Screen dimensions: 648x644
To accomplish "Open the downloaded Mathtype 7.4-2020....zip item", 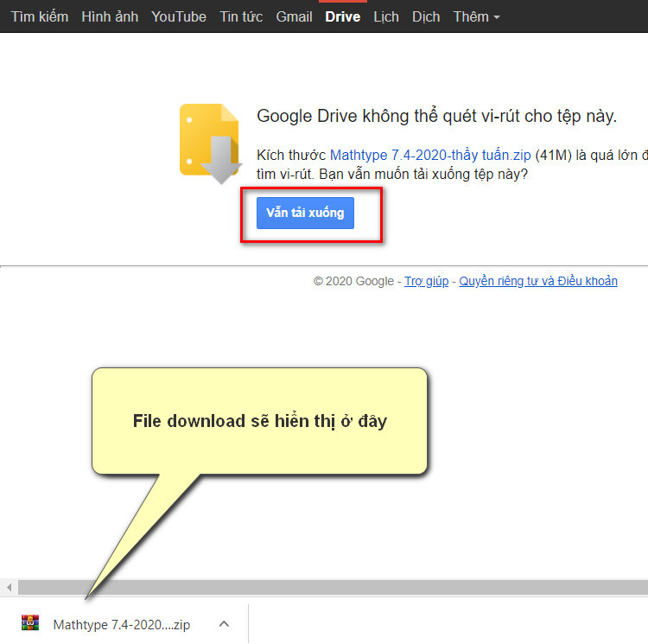I will [122, 624].
